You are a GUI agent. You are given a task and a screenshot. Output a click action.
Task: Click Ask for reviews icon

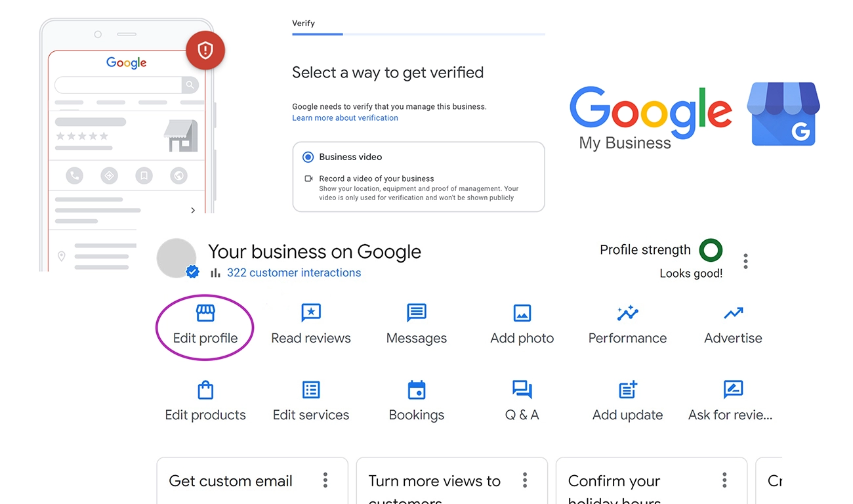click(x=733, y=390)
